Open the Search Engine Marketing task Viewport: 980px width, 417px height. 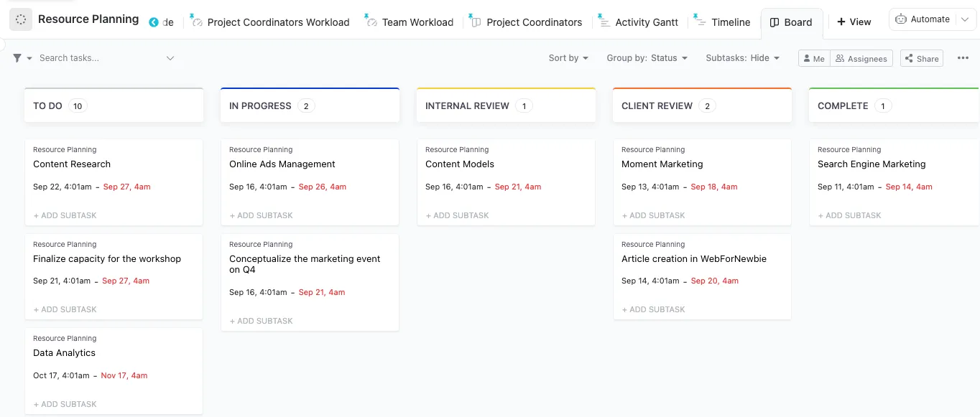coord(872,164)
